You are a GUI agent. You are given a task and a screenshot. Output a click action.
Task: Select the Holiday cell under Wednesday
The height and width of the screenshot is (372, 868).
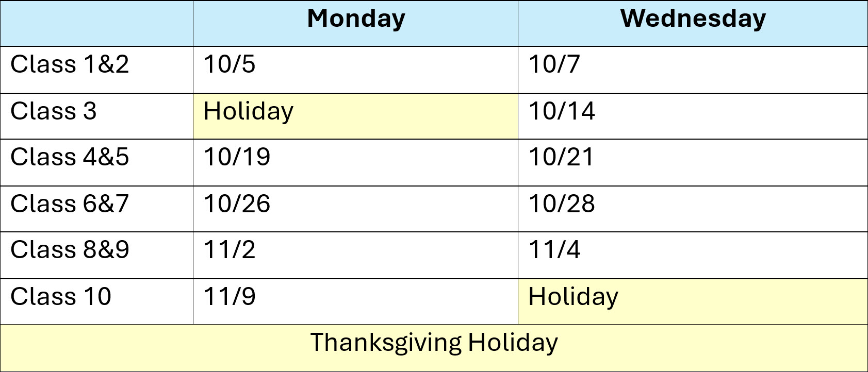(x=693, y=302)
